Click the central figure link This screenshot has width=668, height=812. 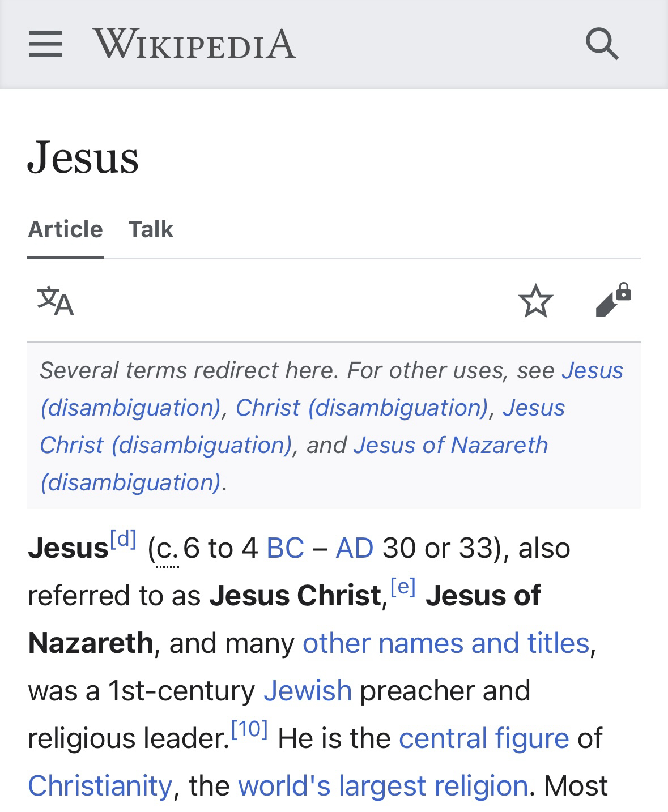484,738
